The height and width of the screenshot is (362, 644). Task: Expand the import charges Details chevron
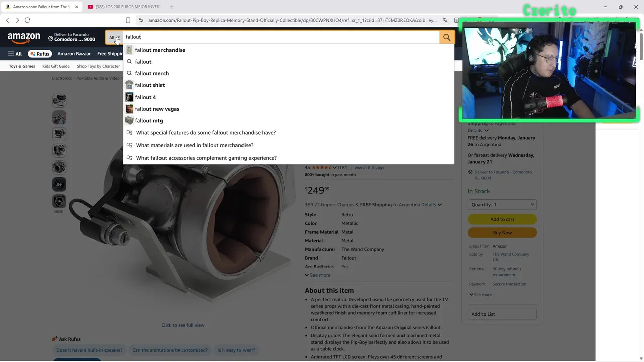[x=439, y=205]
